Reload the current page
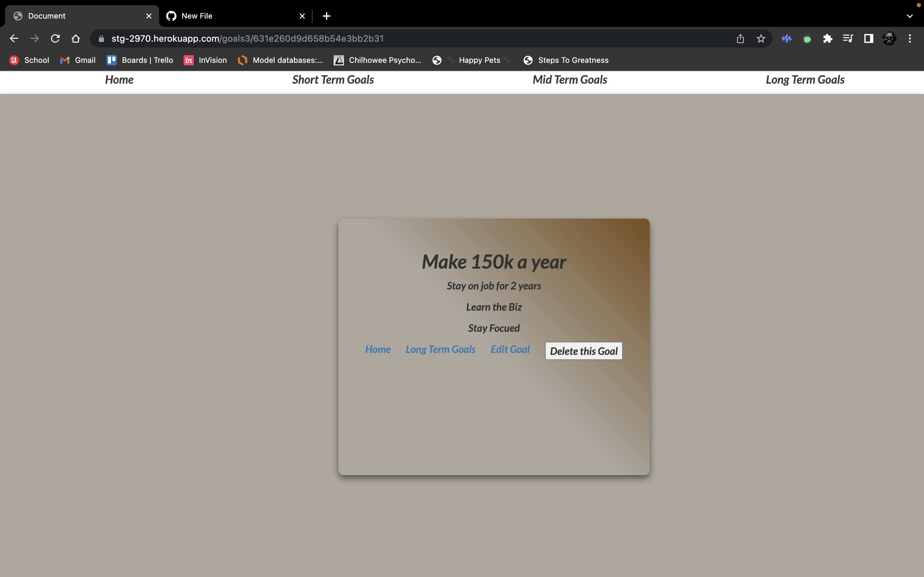This screenshot has height=577, width=924. click(55, 38)
